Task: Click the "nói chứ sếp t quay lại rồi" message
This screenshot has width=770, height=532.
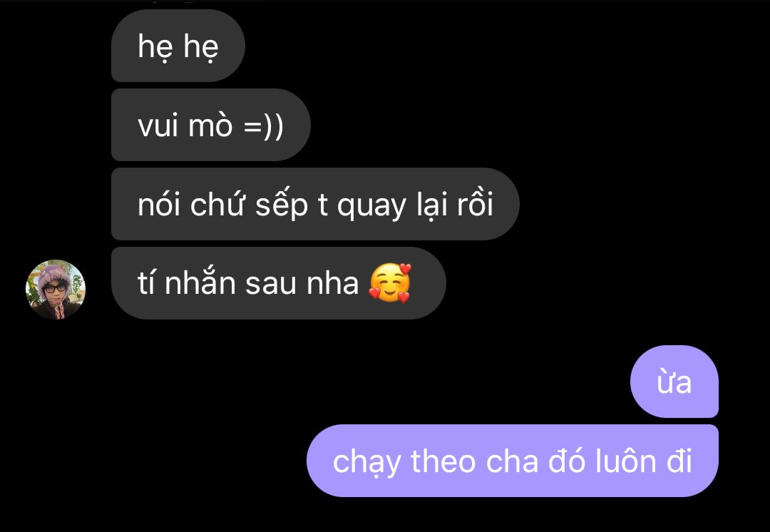Action: [315, 204]
